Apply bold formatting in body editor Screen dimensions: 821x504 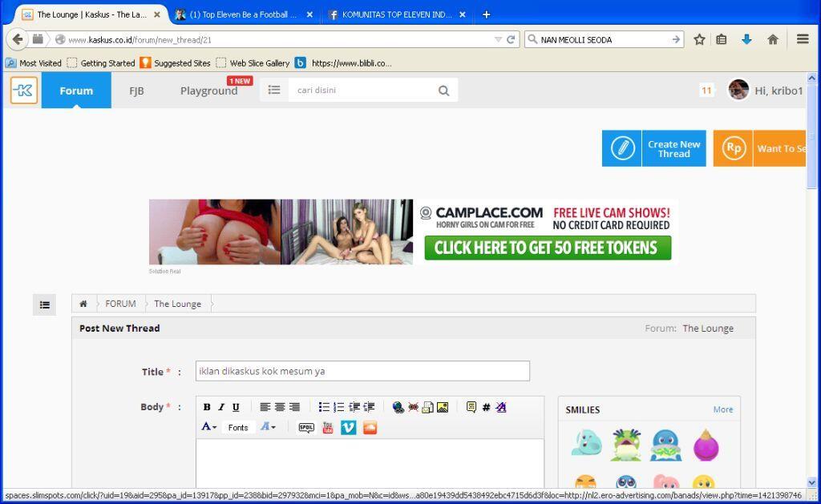point(207,407)
